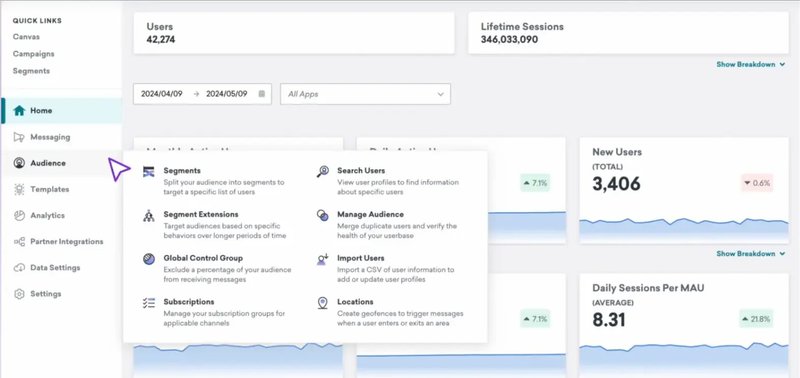Viewport: 800px width, 378px height.
Task: Click the green 21.8% change badge
Action: (756, 319)
